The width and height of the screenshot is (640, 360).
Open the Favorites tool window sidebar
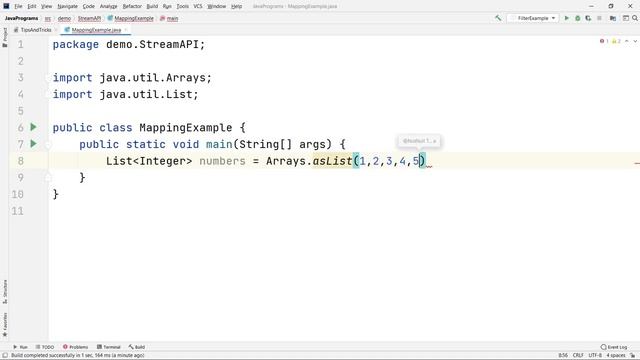point(5,324)
